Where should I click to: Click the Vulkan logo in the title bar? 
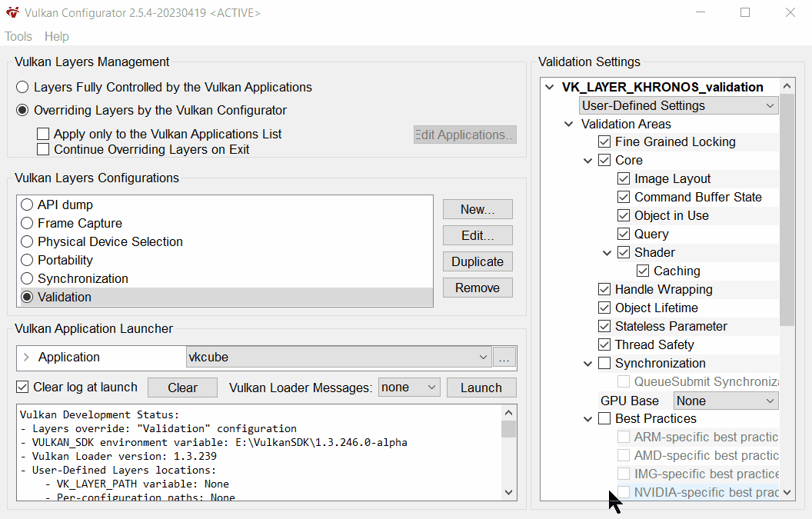(12, 12)
